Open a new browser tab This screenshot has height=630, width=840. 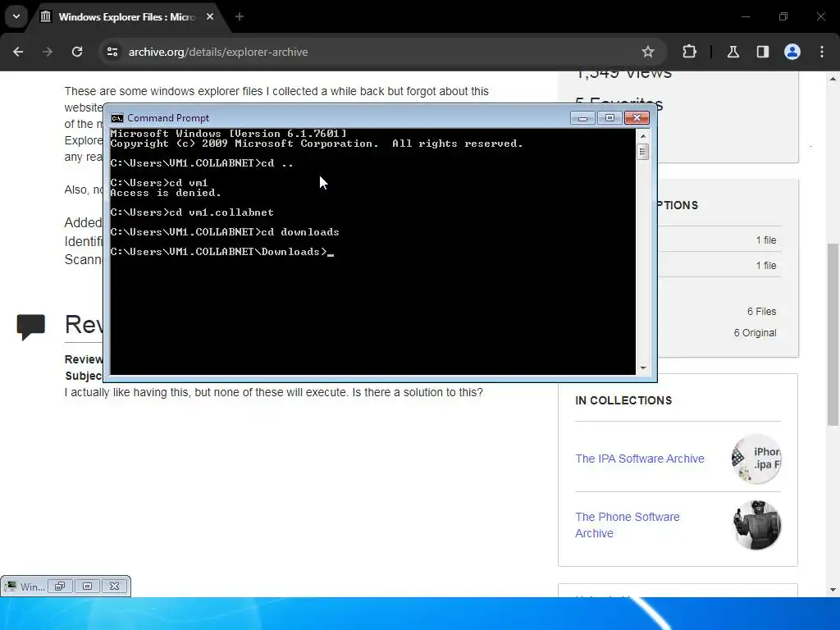pyautogui.click(x=240, y=16)
